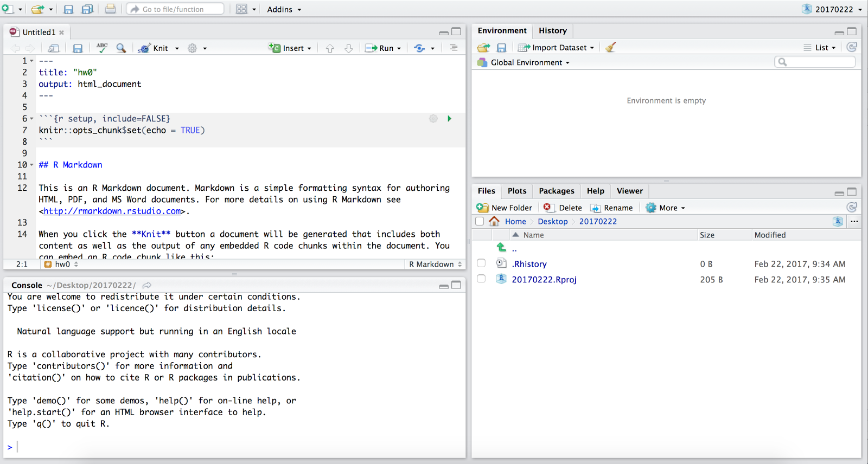Click the New File icon in main toolbar
Image resolution: width=868 pixels, height=464 pixels.
pyautogui.click(x=7, y=9)
